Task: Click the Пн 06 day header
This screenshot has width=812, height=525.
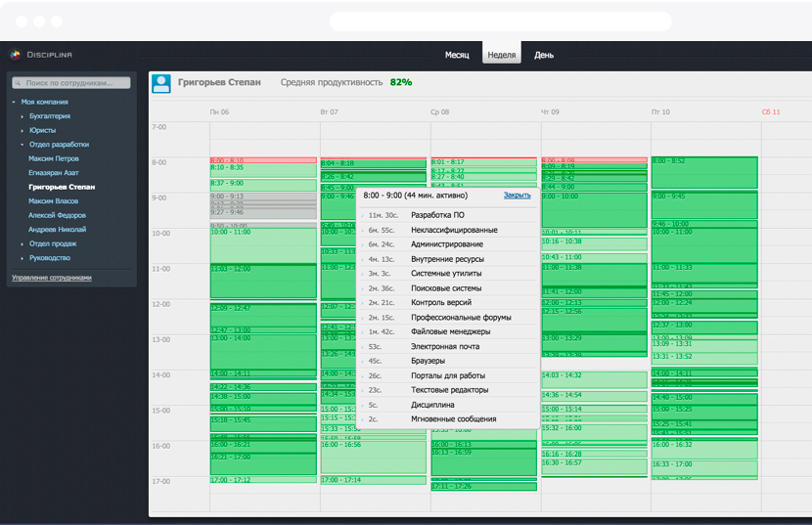Action: pyautogui.click(x=219, y=111)
